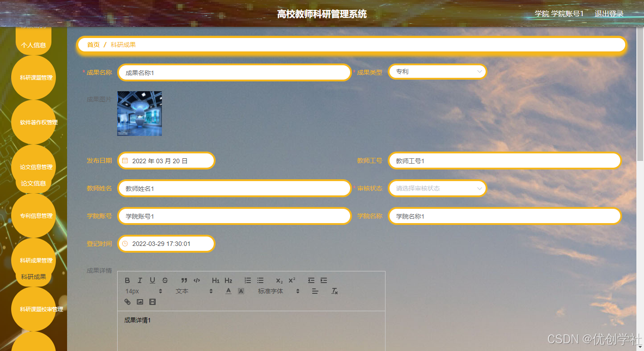Click clock icon in 登记时间 field
Viewport: 644px width, 351px height.
click(125, 244)
